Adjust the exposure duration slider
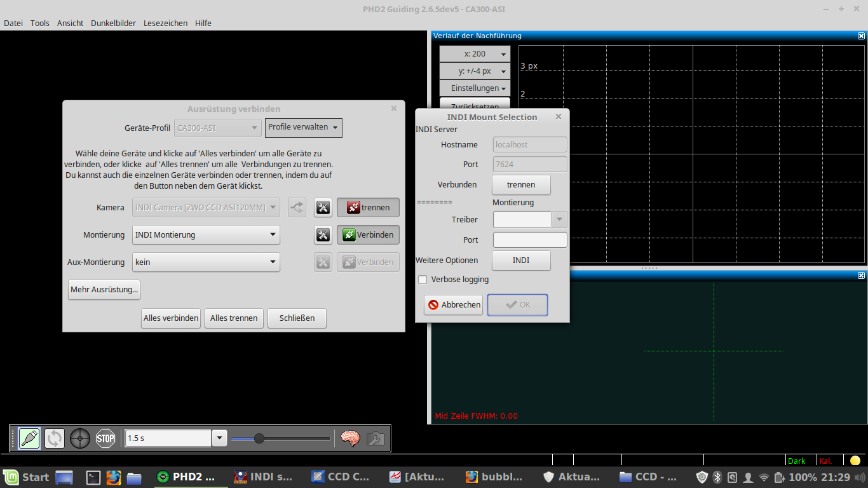Image resolution: width=868 pixels, height=488 pixels. click(259, 438)
